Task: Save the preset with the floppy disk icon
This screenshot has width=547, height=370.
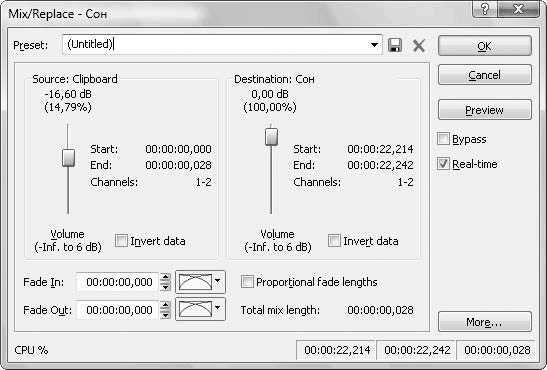Action: click(x=395, y=45)
